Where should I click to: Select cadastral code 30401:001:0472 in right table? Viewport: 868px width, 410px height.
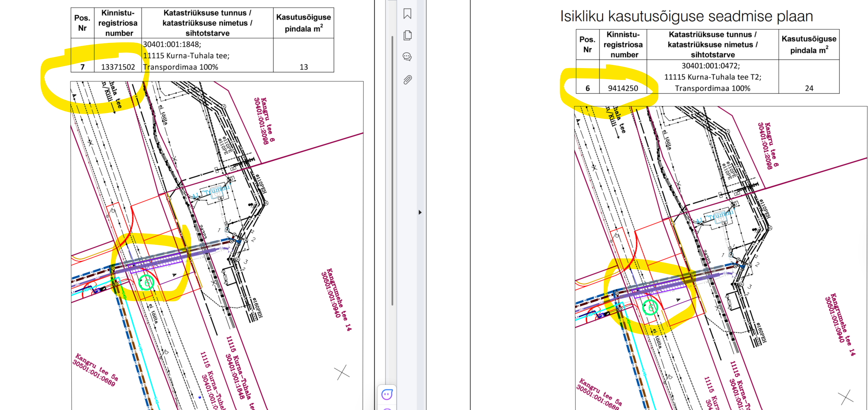tap(711, 66)
